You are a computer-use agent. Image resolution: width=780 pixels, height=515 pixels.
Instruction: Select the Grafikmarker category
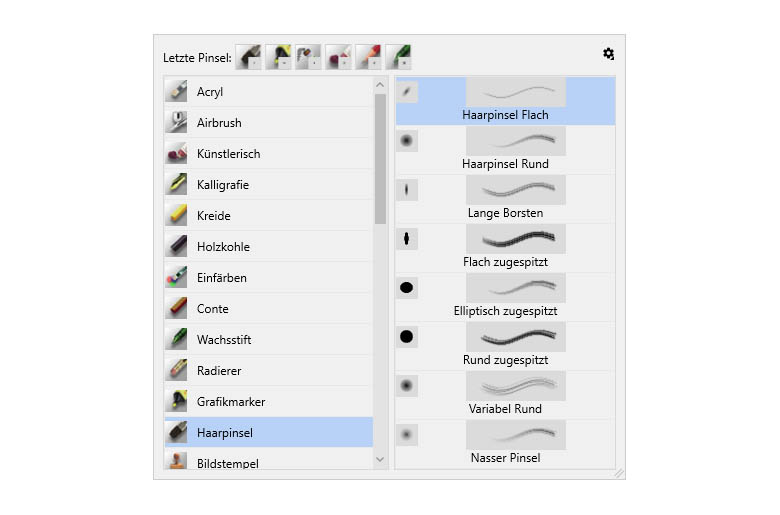point(269,402)
